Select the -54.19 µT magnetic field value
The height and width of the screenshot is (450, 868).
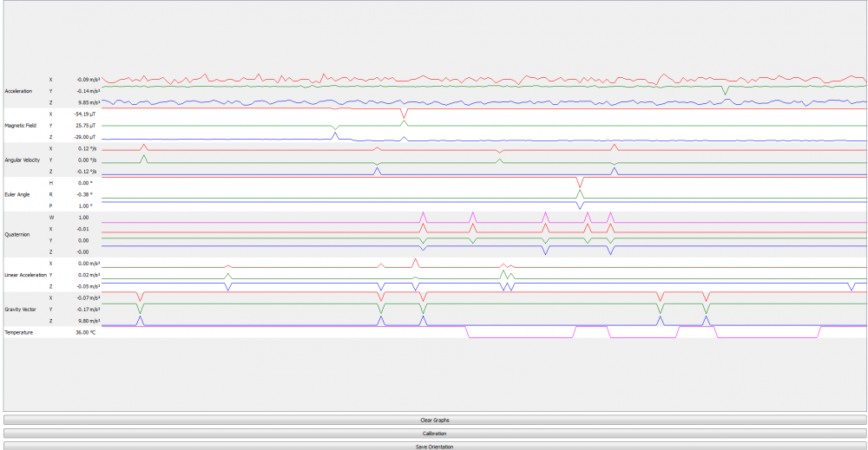click(x=84, y=114)
